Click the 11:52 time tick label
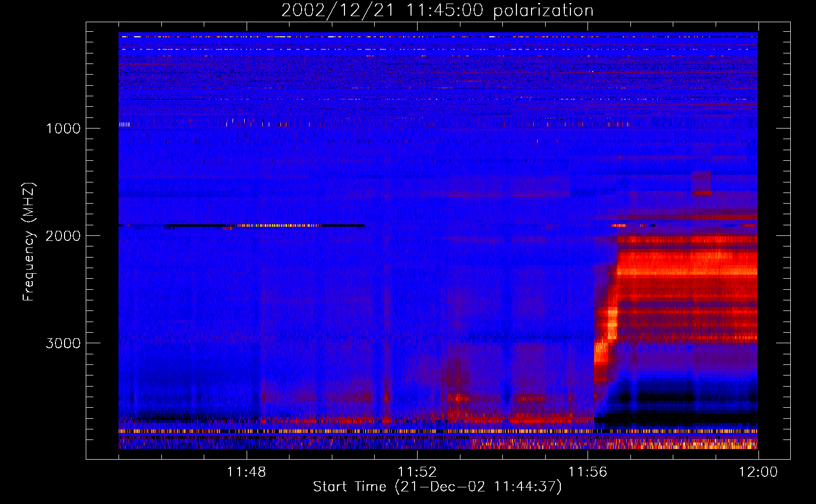The width and height of the screenshot is (816, 504). coord(417,472)
